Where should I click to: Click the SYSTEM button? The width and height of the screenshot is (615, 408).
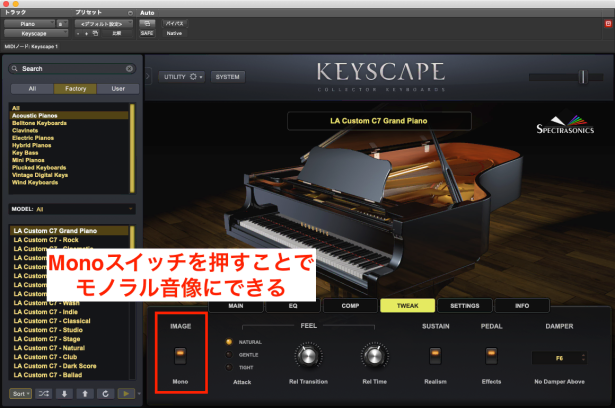(x=227, y=76)
